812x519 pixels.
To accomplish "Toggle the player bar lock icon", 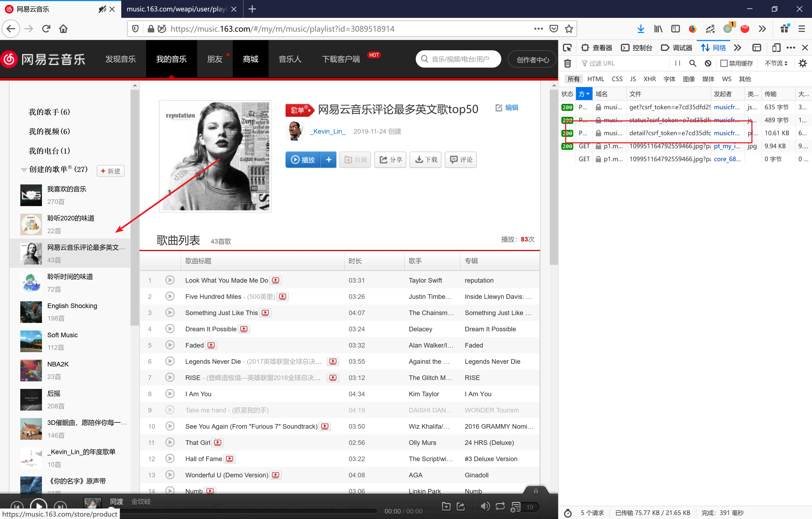I will point(535,491).
